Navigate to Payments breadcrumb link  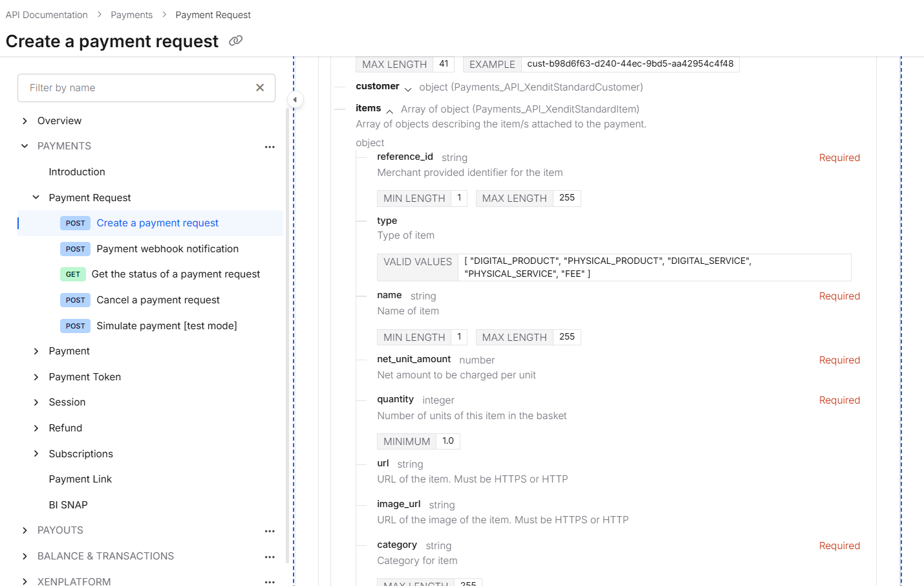131,15
